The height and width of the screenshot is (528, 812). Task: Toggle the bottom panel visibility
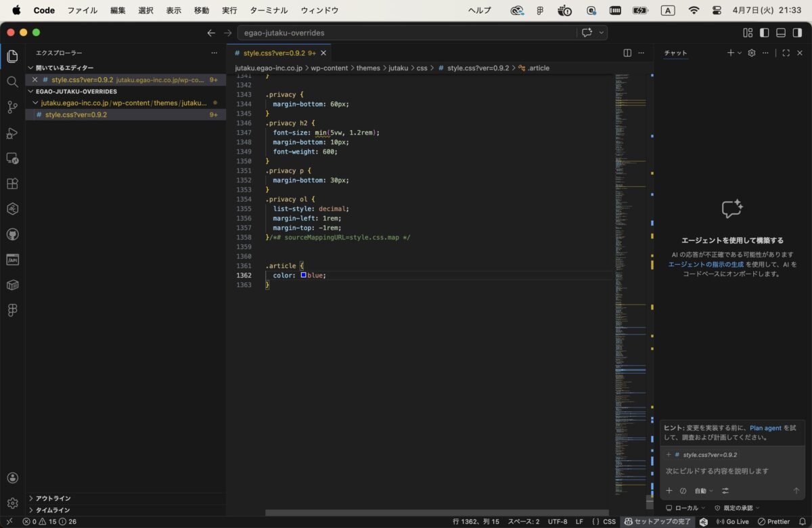pyautogui.click(x=780, y=32)
